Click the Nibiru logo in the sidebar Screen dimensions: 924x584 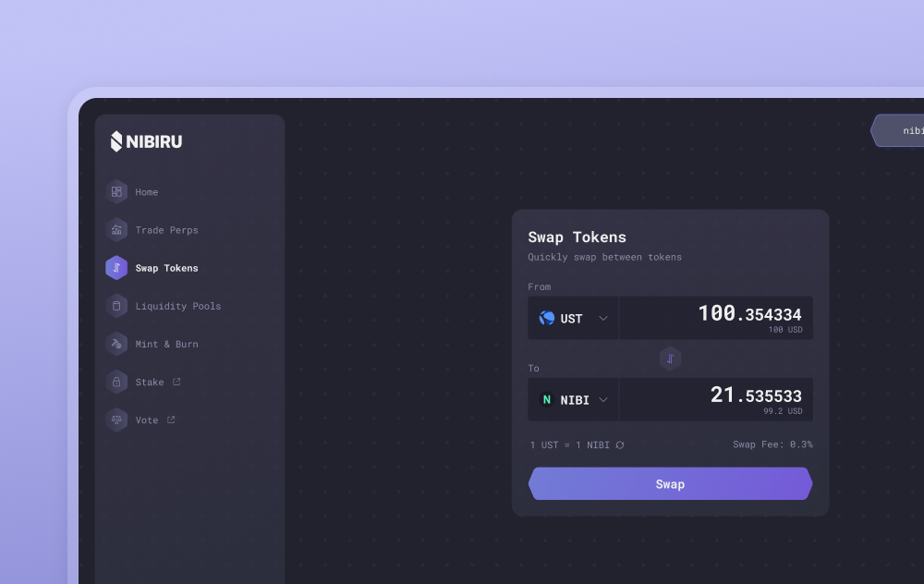tap(146, 141)
